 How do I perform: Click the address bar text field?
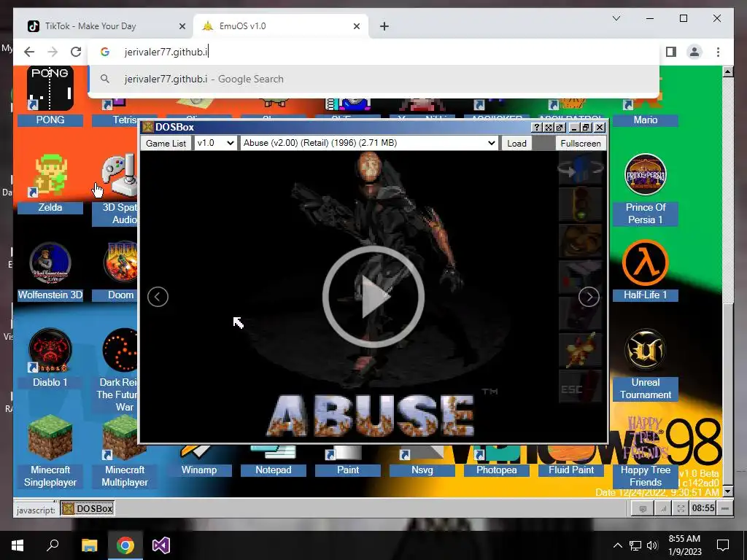374,52
